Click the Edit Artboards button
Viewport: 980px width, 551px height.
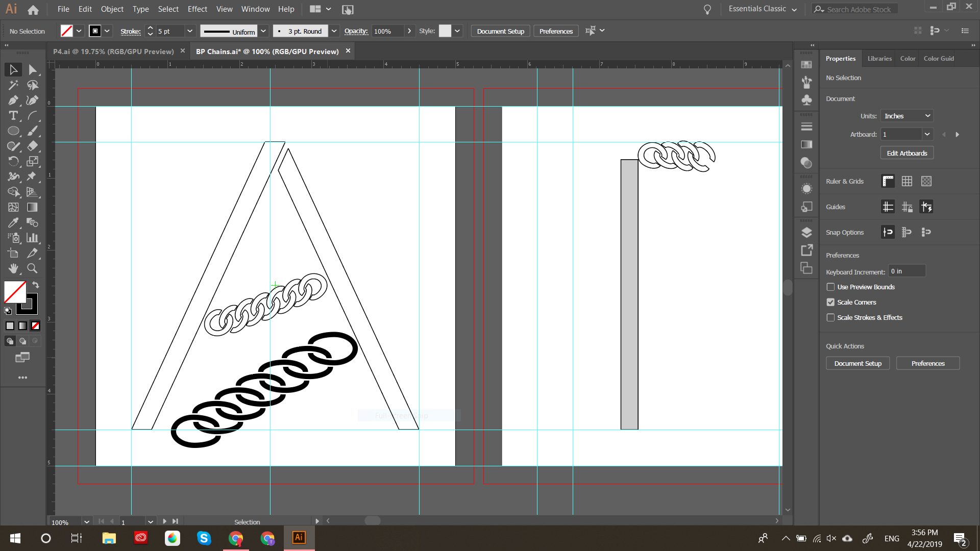[906, 153]
